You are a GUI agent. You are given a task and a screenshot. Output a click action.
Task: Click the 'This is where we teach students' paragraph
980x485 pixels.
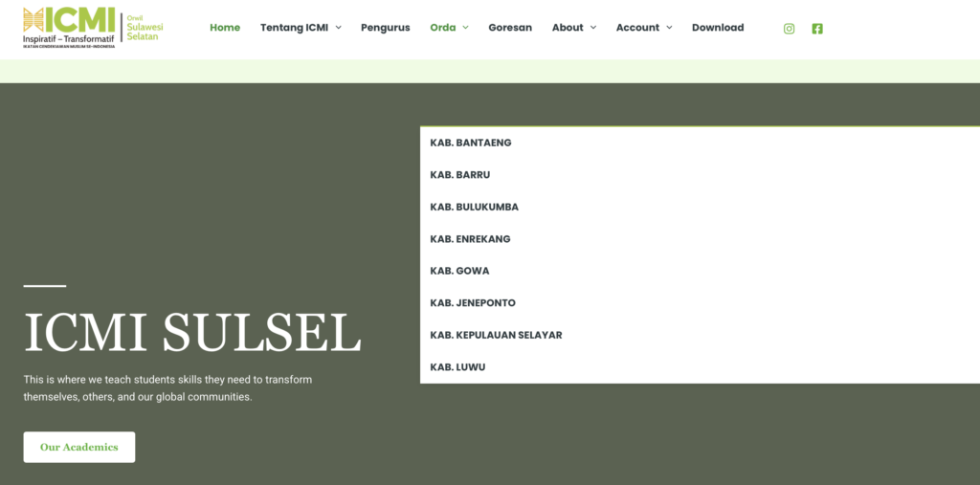point(167,388)
